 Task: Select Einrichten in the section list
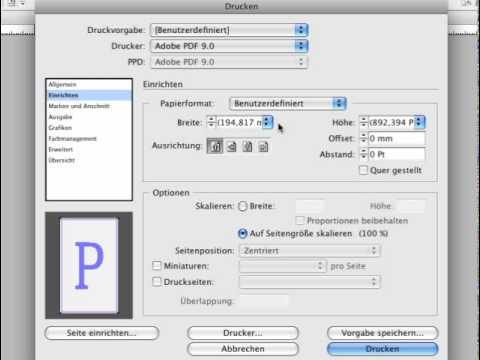pyautogui.click(x=89, y=95)
